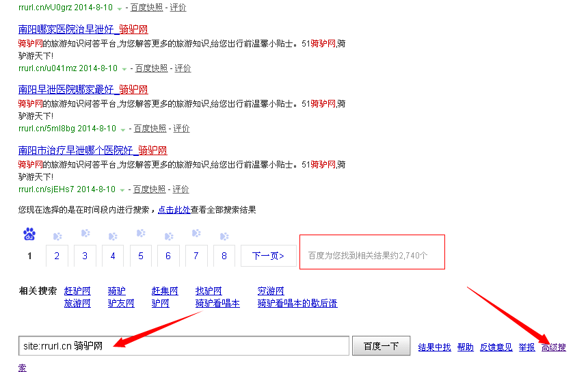
Task: Open 百度快照 for rrurl.cn/5ml8bg result
Action: point(150,129)
